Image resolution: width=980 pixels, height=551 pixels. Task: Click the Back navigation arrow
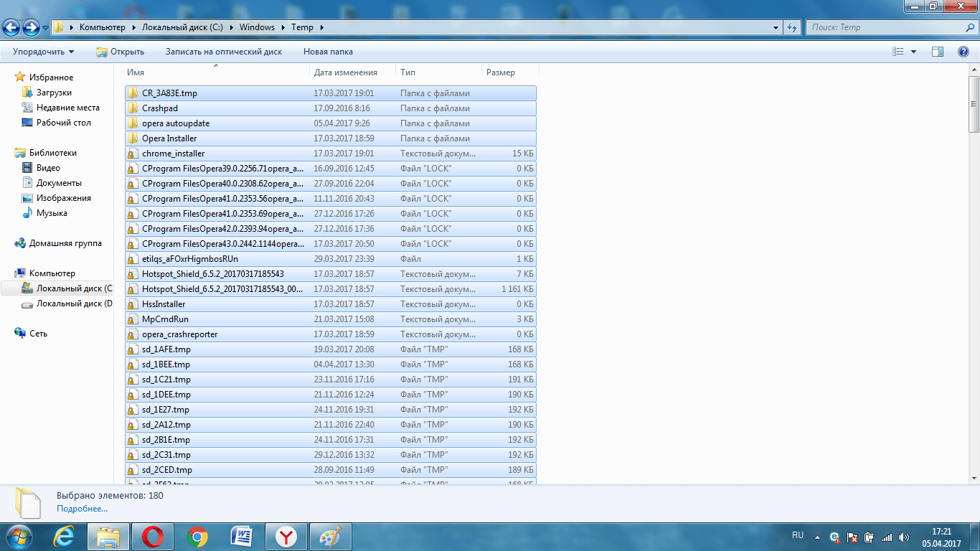pyautogui.click(x=11, y=28)
